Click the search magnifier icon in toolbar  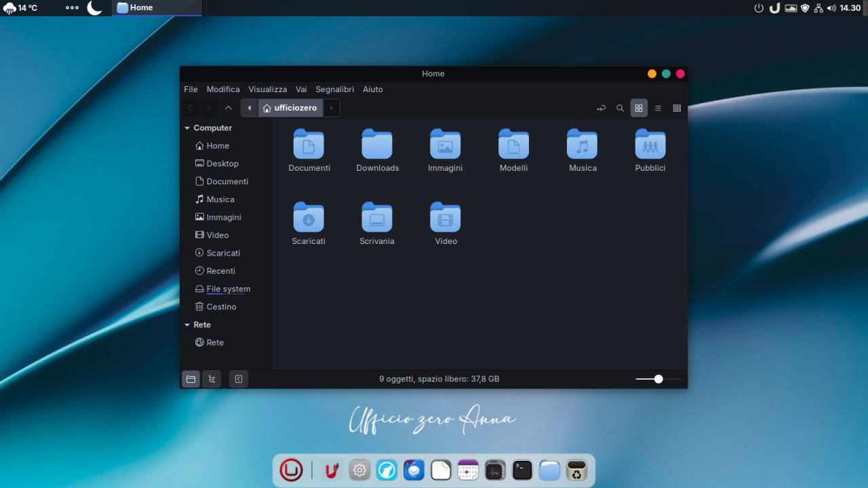click(x=620, y=108)
